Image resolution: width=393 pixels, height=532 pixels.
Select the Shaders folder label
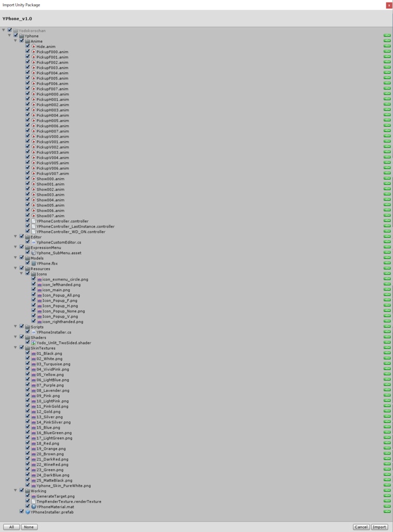[x=38, y=338]
